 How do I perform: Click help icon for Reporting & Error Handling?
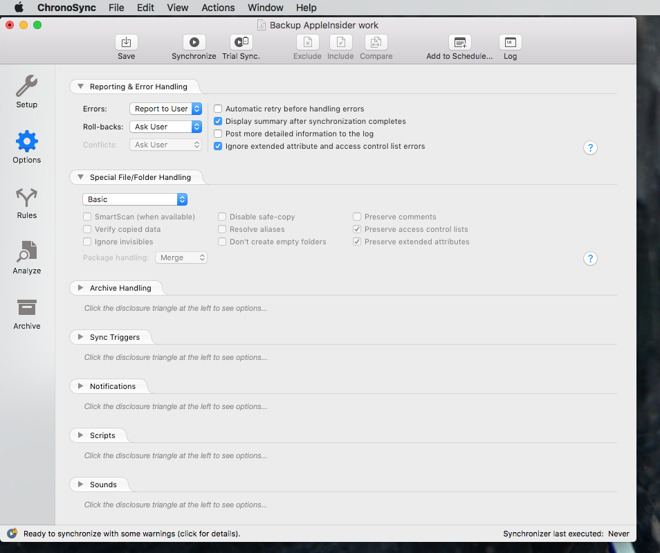[x=590, y=148]
